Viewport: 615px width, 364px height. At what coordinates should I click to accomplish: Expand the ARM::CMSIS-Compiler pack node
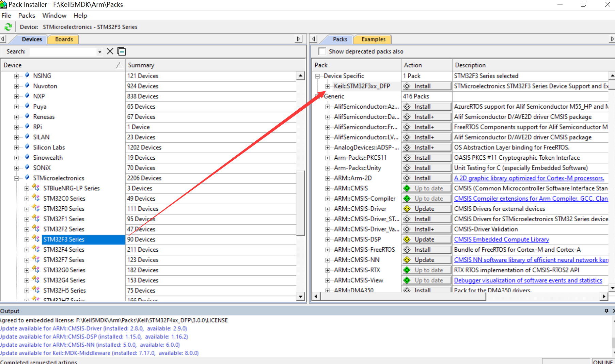point(328,199)
